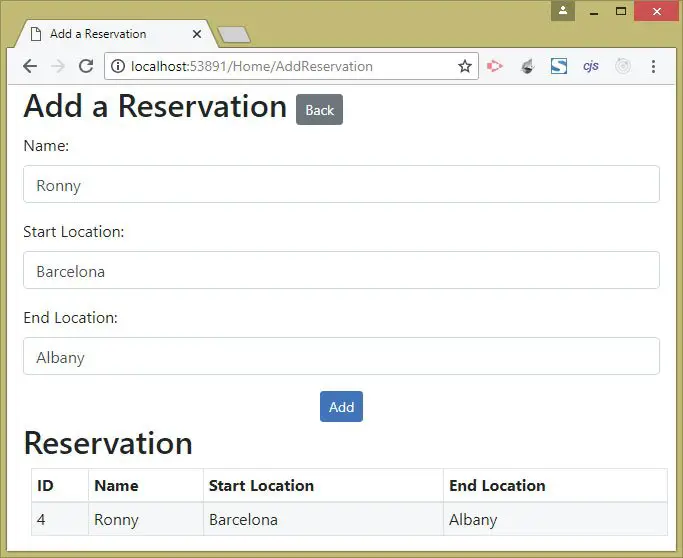683x558 pixels.
Task: Open the red arrow extension icon
Action: tap(495, 66)
